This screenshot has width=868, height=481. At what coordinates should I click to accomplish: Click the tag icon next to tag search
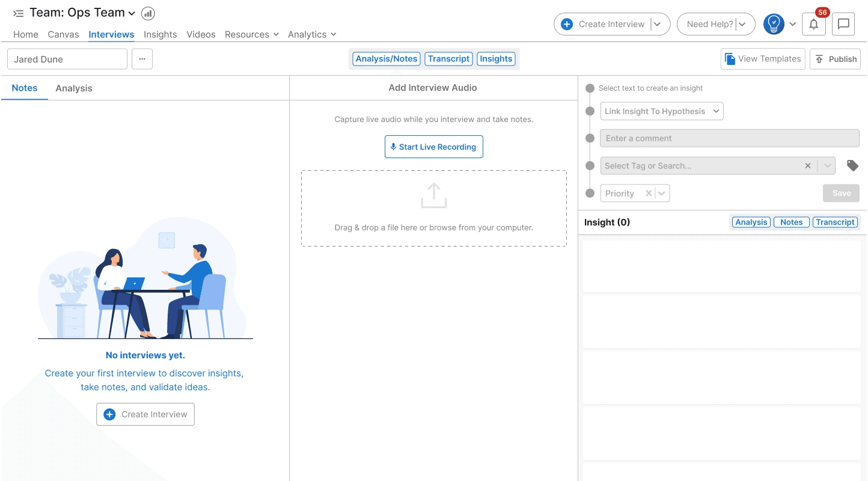click(852, 165)
